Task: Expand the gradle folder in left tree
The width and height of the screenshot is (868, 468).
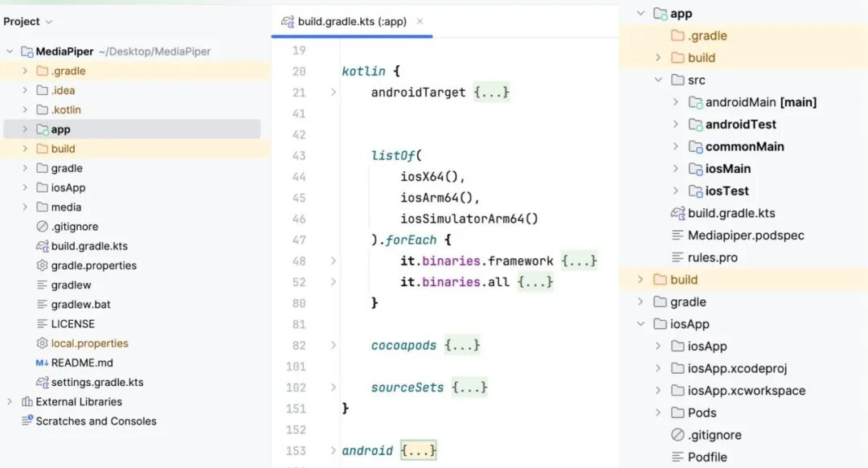Action: tap(25, 168)
